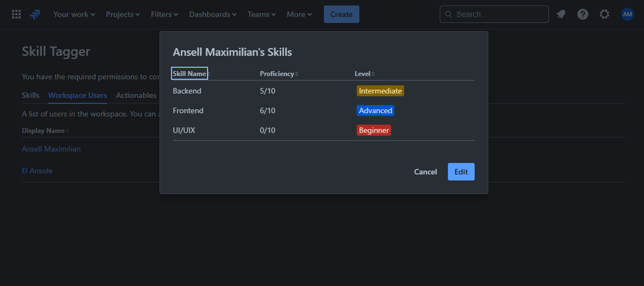The height and width of the screenshot is (286, 644).
Task: Open the AM profile avatar
Action: pos(627,14)
